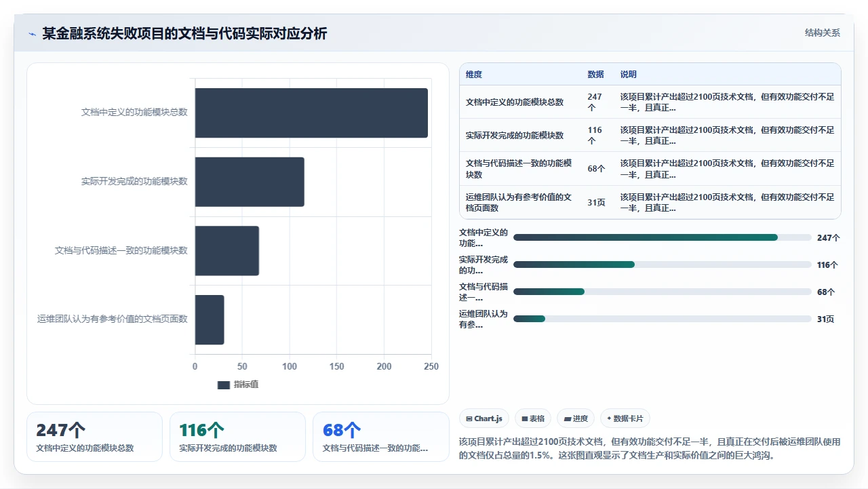Click the page title 某金融系统失败项目的文档与代码实际对应分析
Image resolution: width=868 pixels, height=489 pixels.
(184, 33)
